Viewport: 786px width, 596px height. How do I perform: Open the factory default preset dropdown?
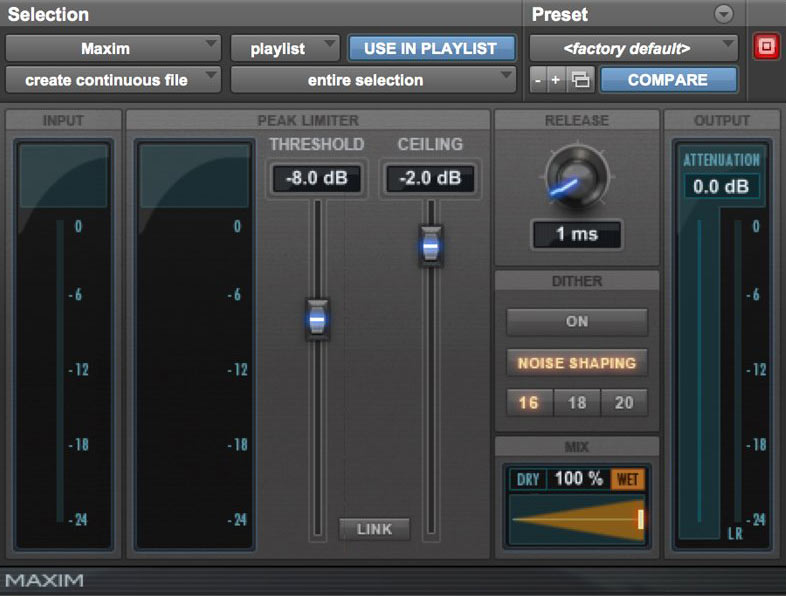point(634,49)
